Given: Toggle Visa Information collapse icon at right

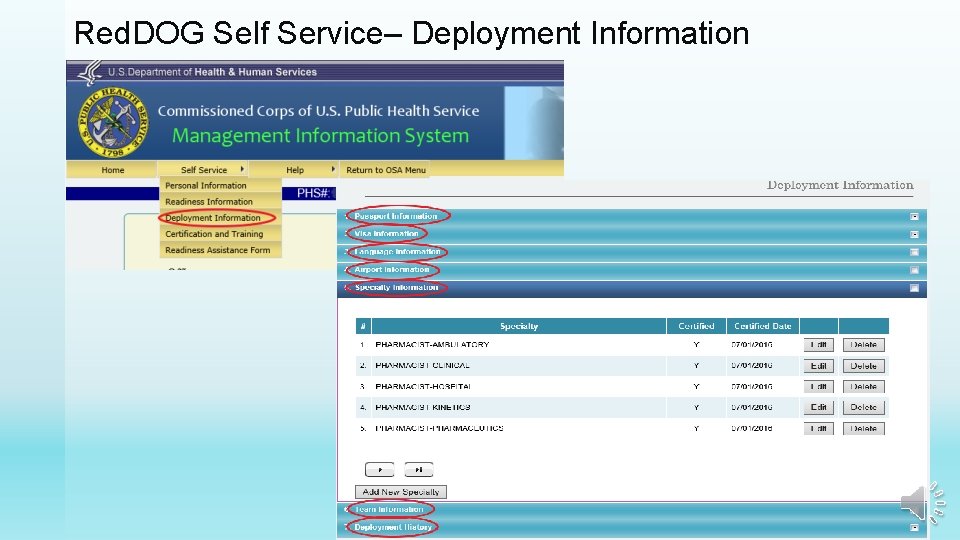Looking at the screenshot, I should click(914, 234).
